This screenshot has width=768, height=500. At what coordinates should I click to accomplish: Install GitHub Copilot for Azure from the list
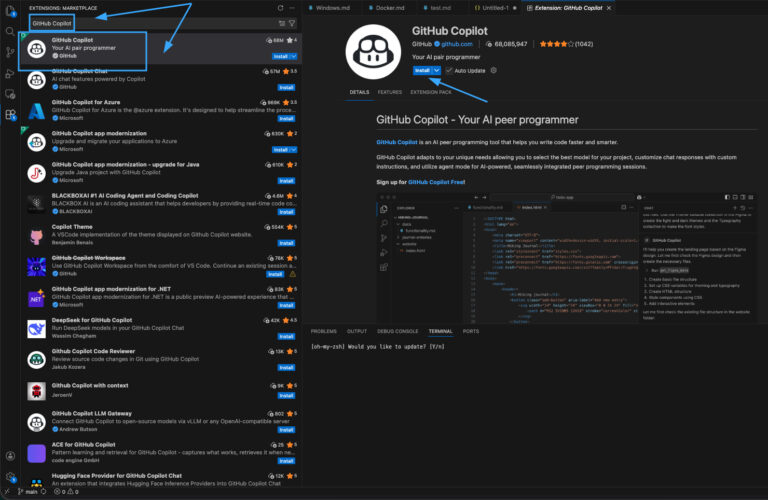pyautogui.click(x=286, y=119)
